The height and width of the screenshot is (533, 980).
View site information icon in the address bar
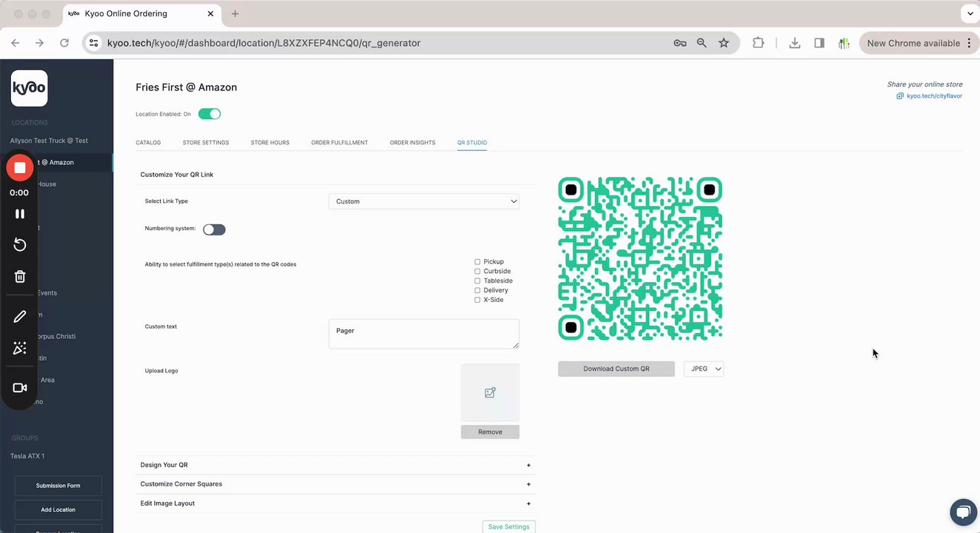93,43
